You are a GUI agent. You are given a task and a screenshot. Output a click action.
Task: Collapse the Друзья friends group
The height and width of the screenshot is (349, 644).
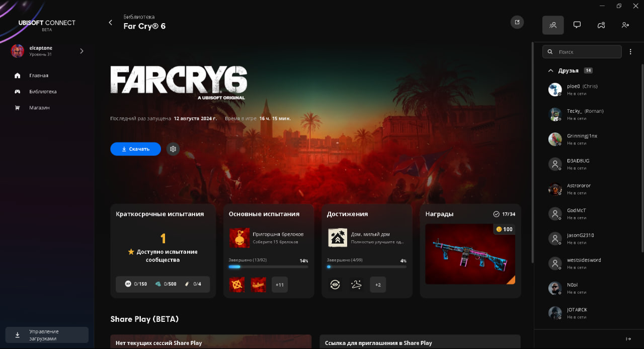pos(551,71)
